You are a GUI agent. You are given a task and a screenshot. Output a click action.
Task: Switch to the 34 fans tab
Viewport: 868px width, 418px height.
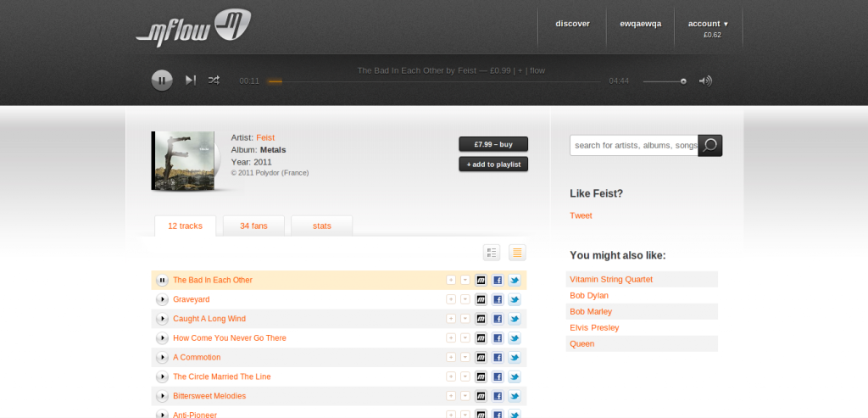[x=253, y=226]
